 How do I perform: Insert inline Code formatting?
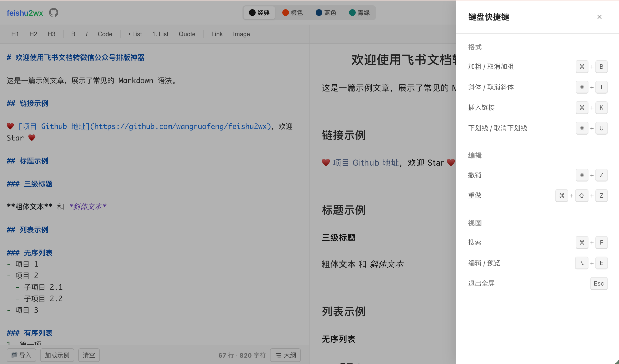tap(105, 34)
